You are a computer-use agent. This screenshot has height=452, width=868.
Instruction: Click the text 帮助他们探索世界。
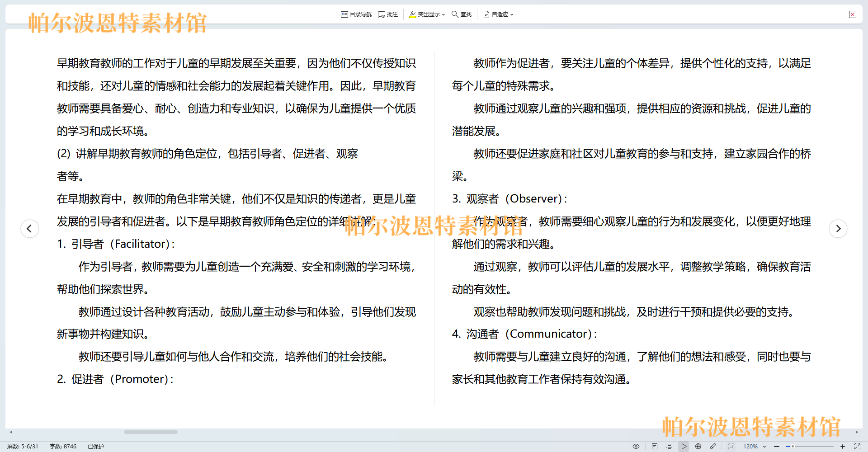103,289
